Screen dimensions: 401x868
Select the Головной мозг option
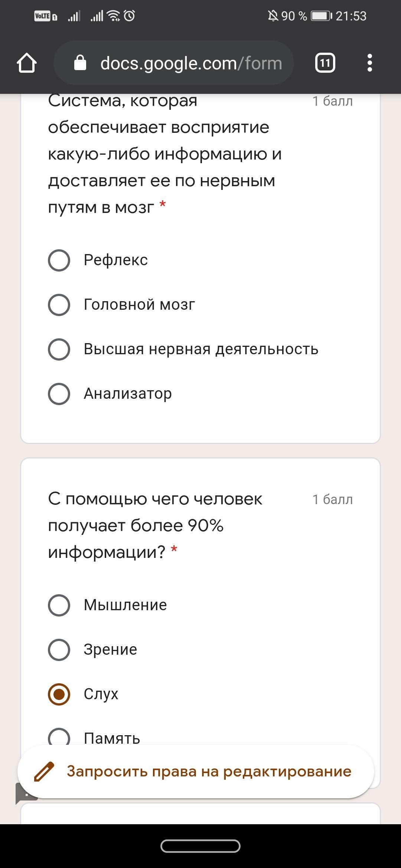point(59,305)
